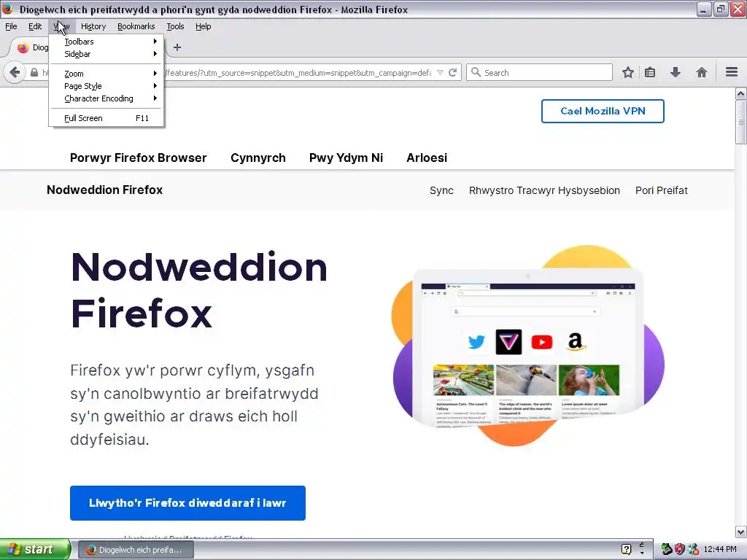Click the Twitter bird icon in illustration

click(x=476, y=342)
